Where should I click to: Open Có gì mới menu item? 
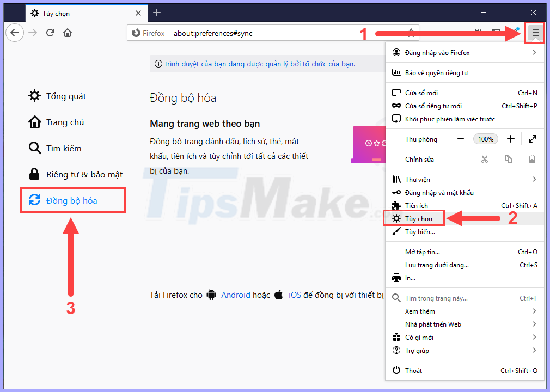pos(465,338)
